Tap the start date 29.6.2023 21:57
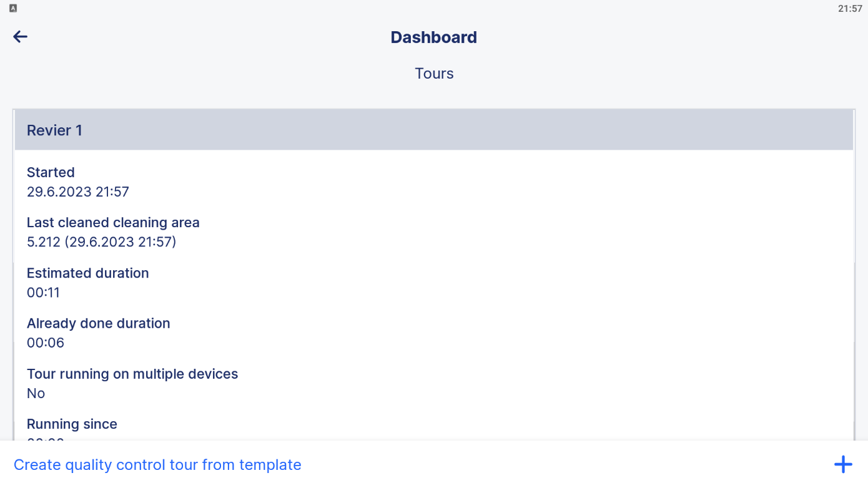The width and height of the screenshot is (868, 488). [x=78, y=192]
